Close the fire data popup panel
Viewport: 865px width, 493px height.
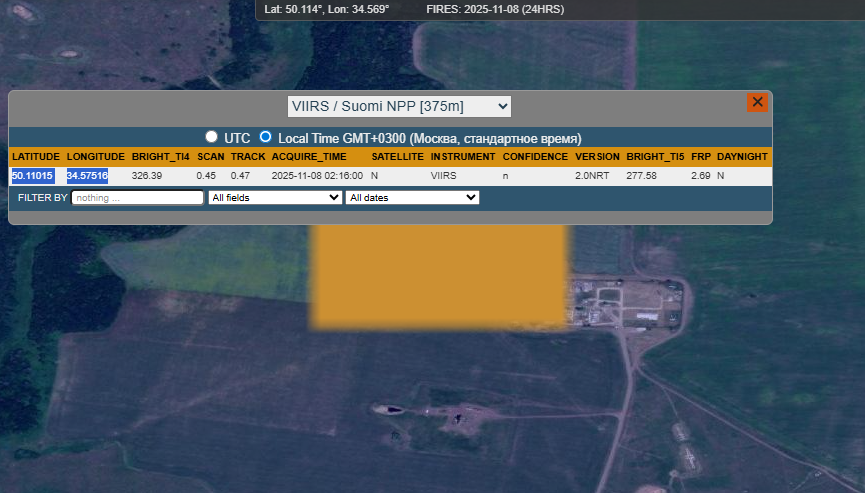click(757, 102)
